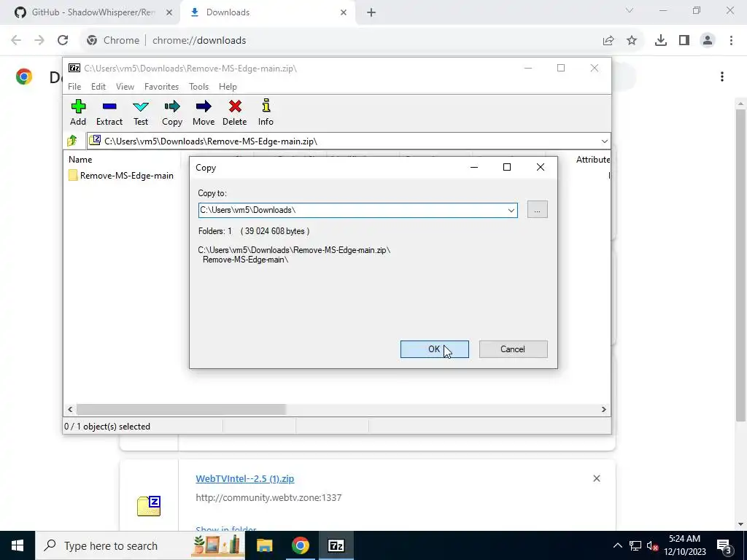The image size is (747, 560).
Task: Click the Info toolbar icon
Action: (266, 112)
